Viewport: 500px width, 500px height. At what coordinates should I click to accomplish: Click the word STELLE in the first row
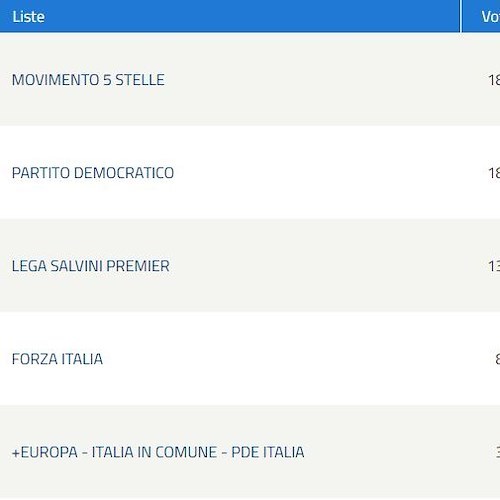coord(140,80)
